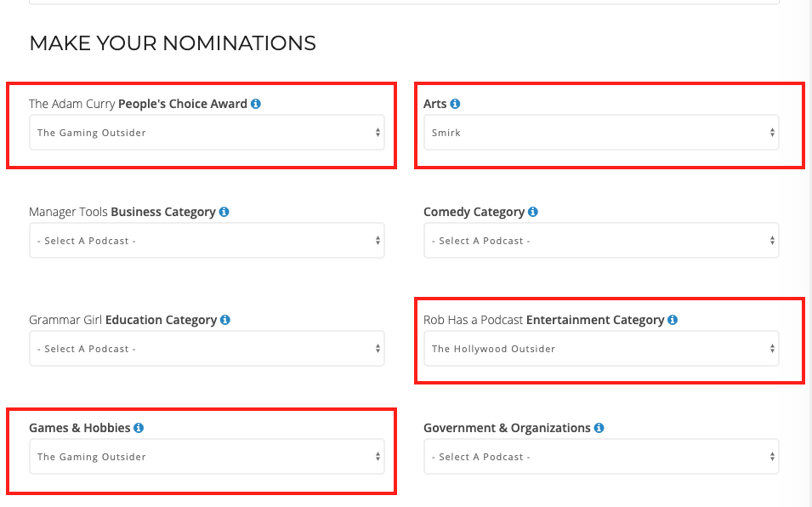Click info icon beside People's Choice Award
The image size is (812, 507).
tap(256, 104)
